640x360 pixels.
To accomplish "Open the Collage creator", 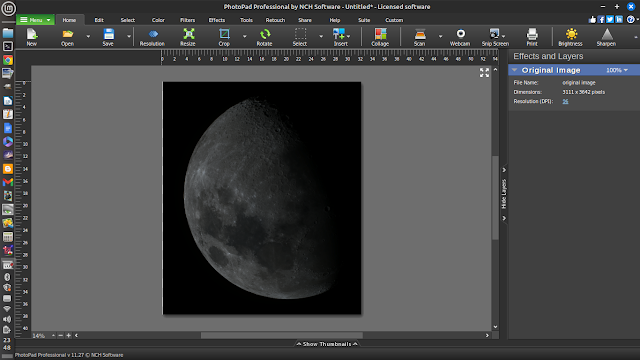I will (380, 37).
